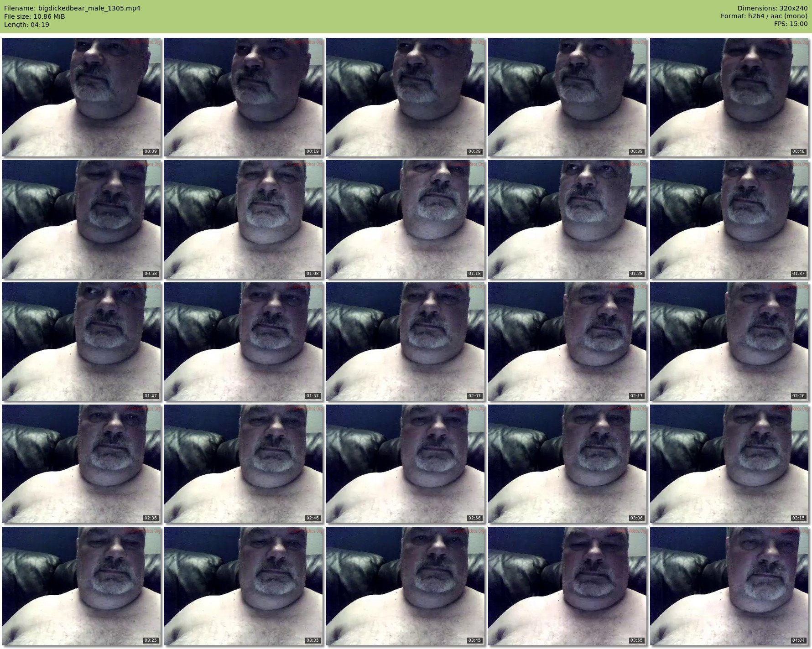
Task: Click the thumbnail marked 02:36
Action: [x=81, y=464]
